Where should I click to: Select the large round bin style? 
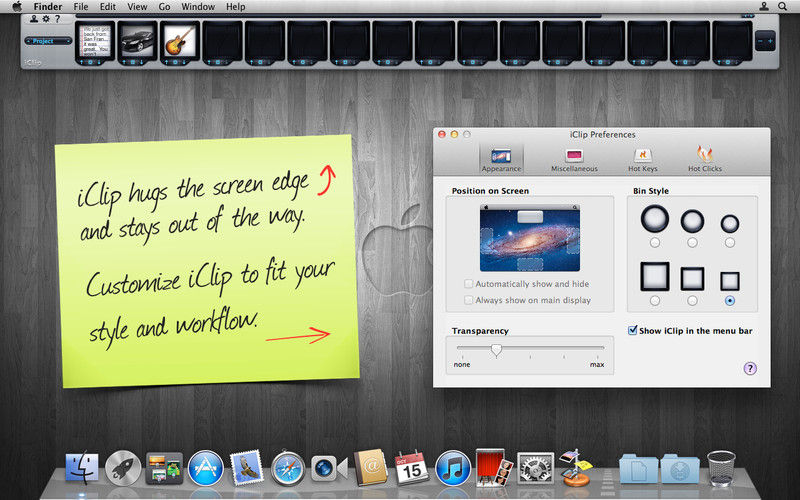point(655,243)
